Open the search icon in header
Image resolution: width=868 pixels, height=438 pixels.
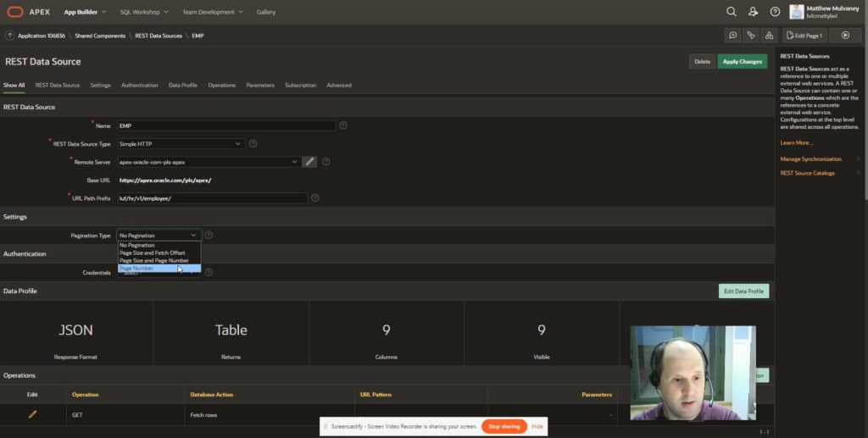pyautogui.click(x=732, y=12)
